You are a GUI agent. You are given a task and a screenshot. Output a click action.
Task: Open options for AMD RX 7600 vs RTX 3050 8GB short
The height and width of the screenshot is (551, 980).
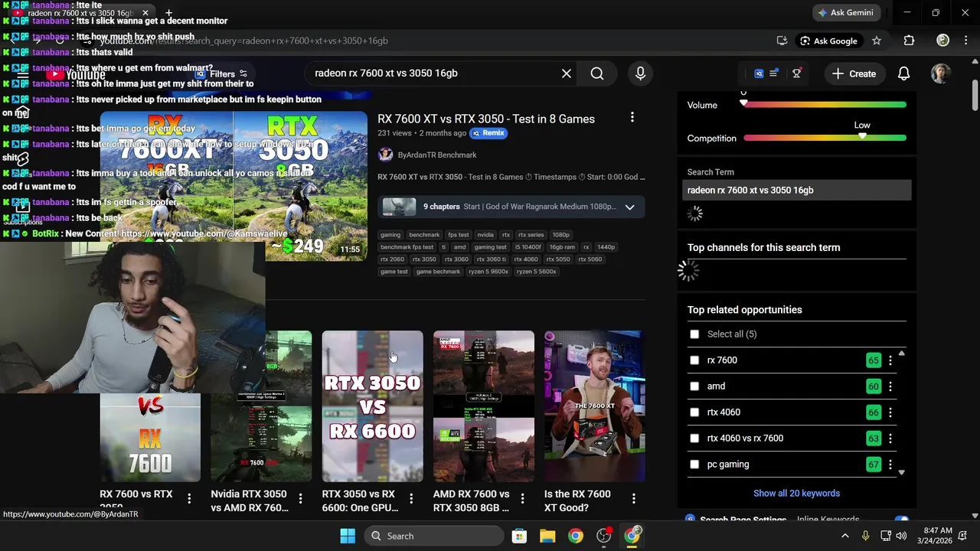tap(522, 498)
